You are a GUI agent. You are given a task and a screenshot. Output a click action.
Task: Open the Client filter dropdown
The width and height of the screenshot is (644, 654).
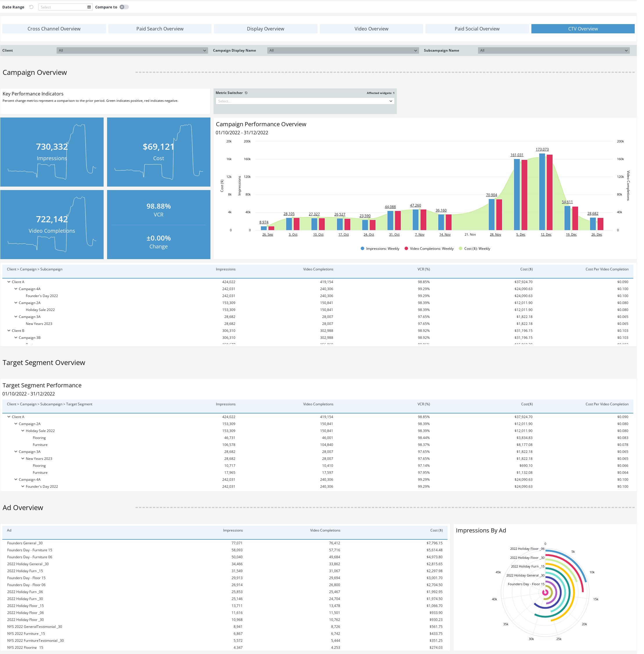(132, 51)
